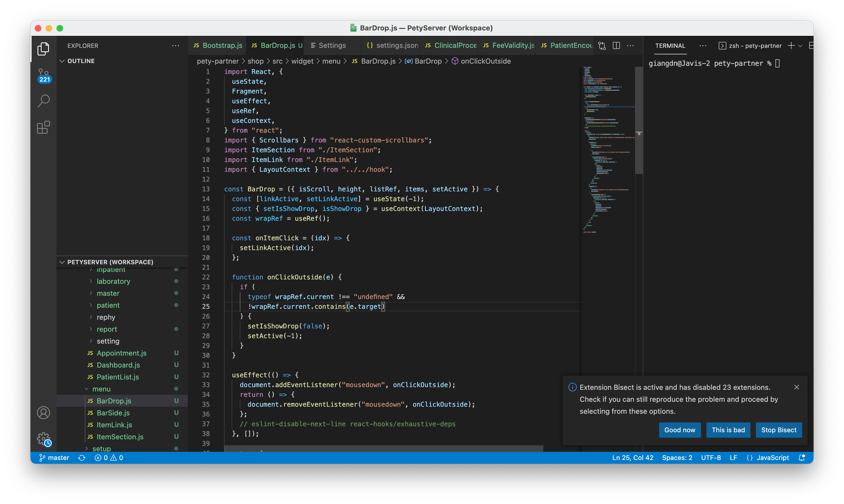Click the Open Changes diff icon

pyautogui.click(x=602, y=45)
